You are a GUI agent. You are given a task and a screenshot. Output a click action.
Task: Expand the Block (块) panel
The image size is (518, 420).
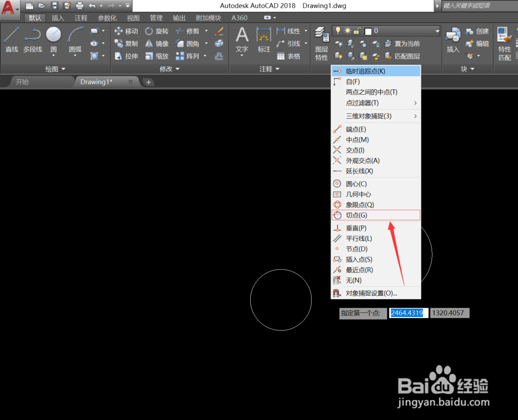coord(467,69)
